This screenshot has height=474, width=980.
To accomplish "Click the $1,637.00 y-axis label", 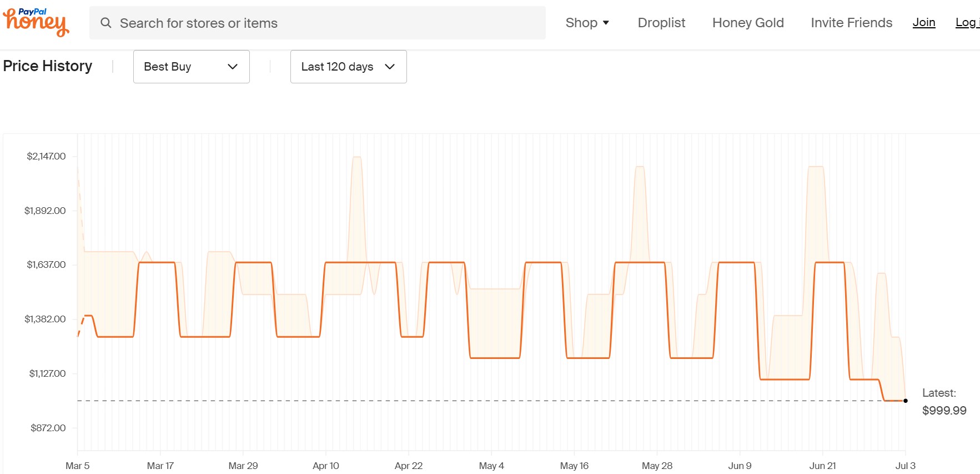I will (x=46, y=265).
